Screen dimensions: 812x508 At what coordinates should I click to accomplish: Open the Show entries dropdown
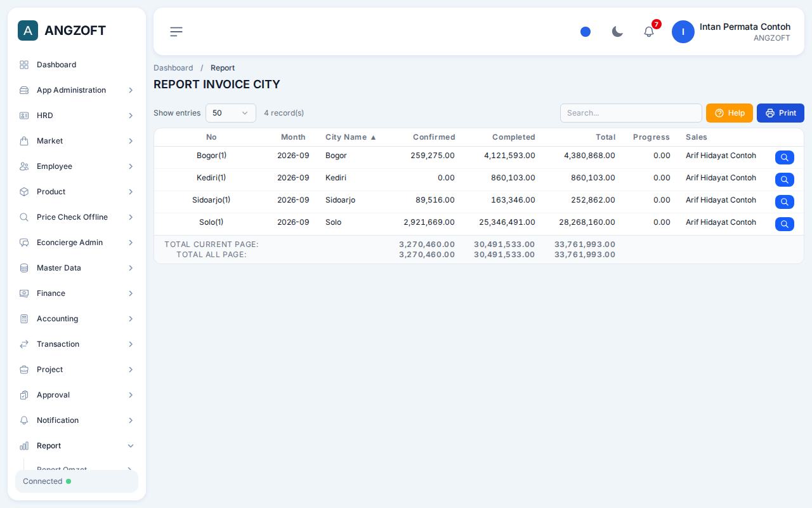(x=231, y=113)
